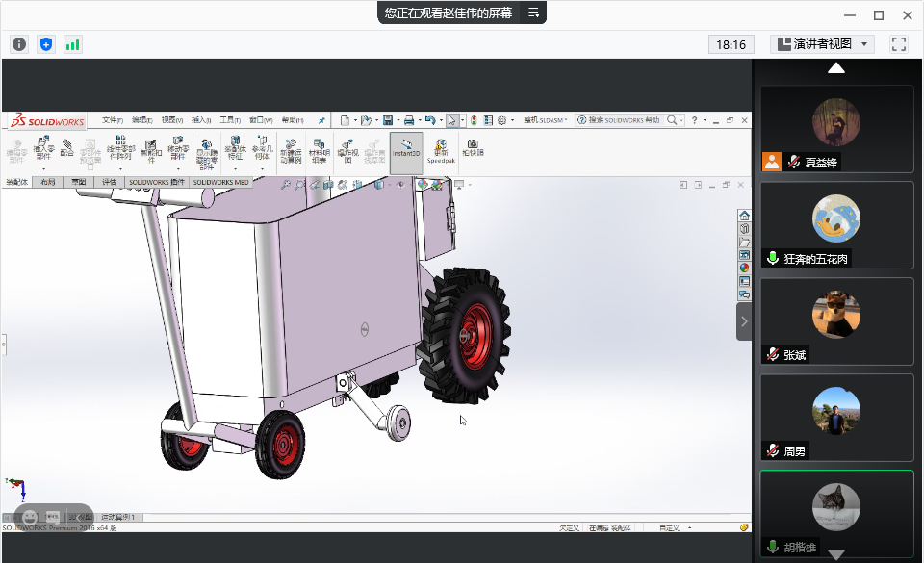Collapse the side panel with chevron handle

click(x=744, y=321)
